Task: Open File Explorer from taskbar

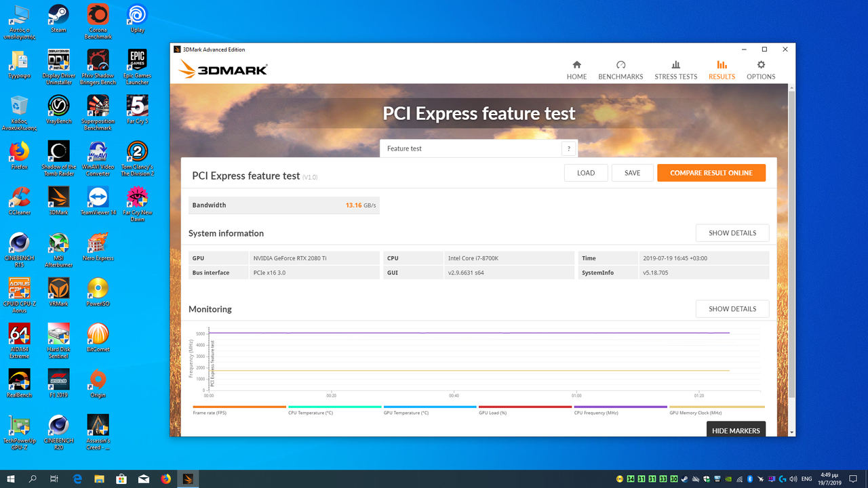Action: (100, 479)
